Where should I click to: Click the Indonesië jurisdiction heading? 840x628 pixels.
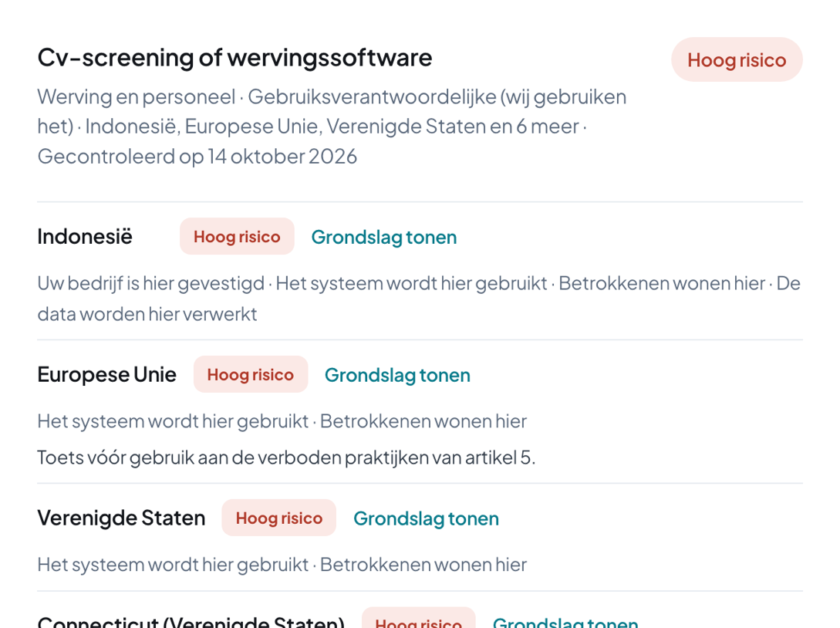coord(85,236)
